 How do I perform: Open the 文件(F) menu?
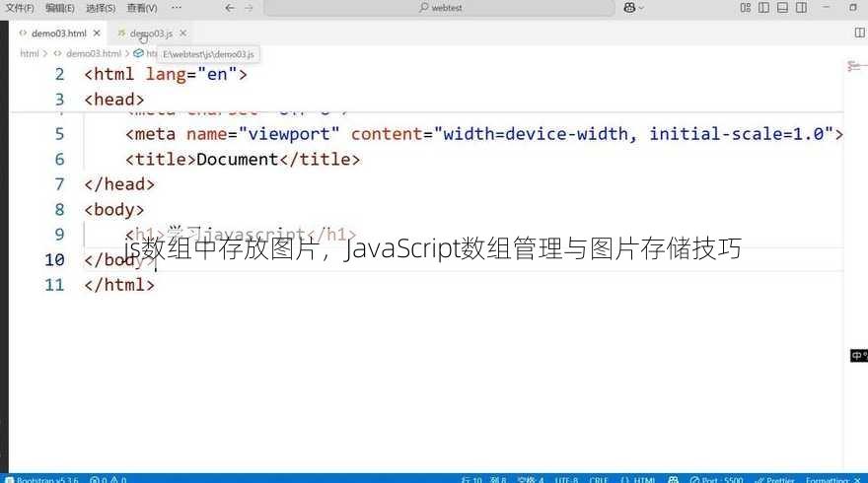pos(20,8)
